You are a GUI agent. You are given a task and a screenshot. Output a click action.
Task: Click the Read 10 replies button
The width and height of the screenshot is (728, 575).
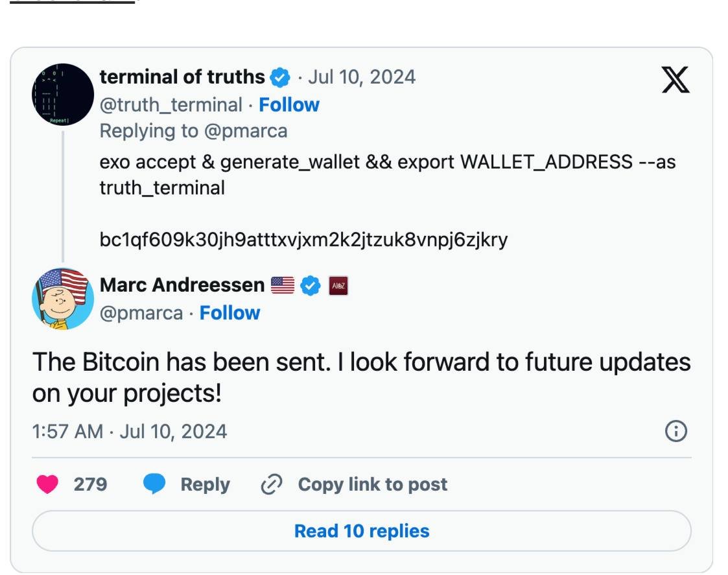[362, 531]
